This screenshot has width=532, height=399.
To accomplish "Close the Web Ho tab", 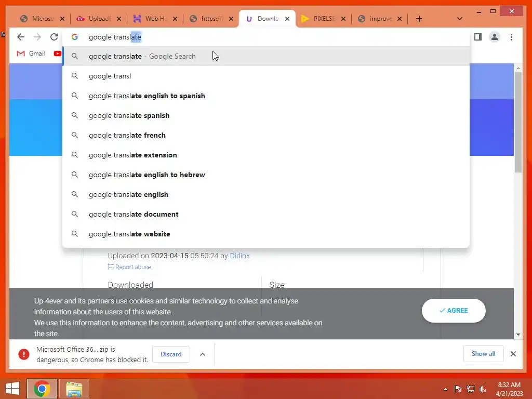I will [175, 19].
